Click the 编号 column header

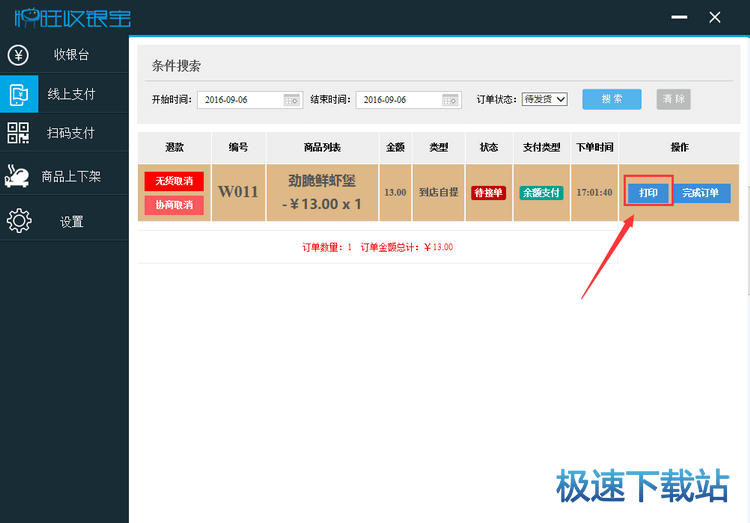coord(238,147)
